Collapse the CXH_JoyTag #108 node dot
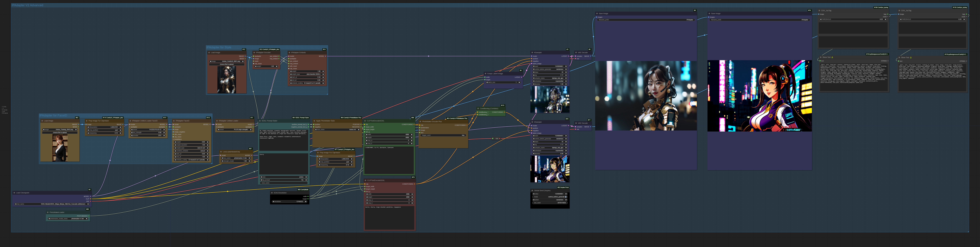Image resolution: width=980 pixels, height=247 pixels. pos(819,11)
